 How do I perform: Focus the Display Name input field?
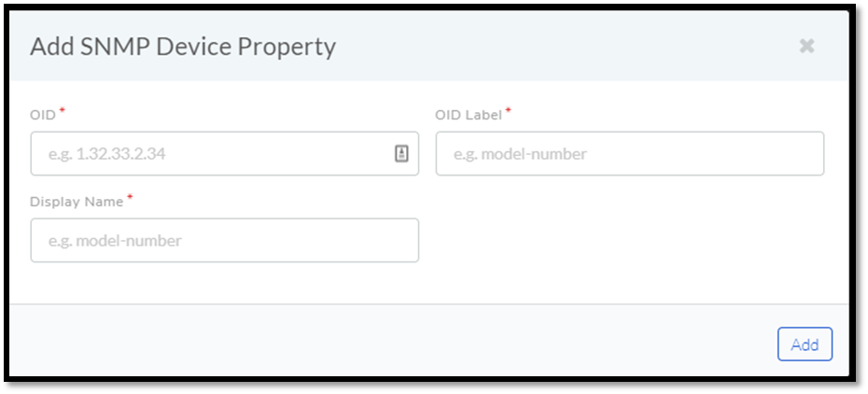pyautogui.click(x=224, y=240)
